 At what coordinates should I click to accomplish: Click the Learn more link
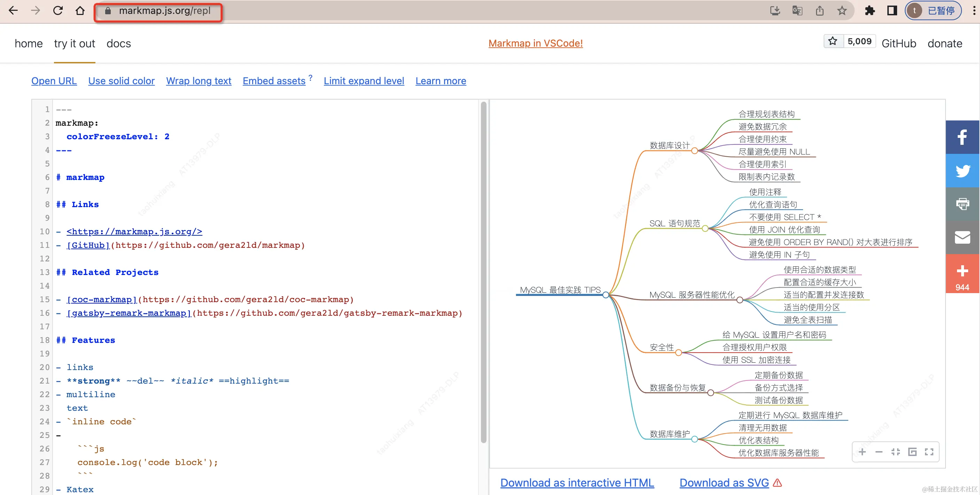pyautogui.click(x=441, y=81)
